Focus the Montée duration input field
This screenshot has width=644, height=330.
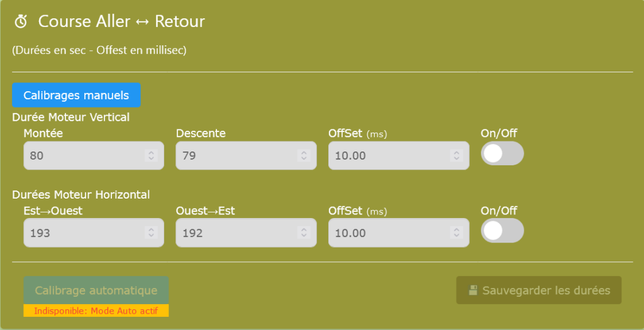click(82, 155)
